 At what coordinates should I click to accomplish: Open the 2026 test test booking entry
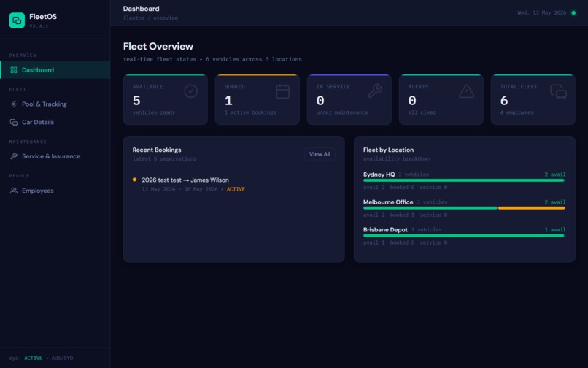233,185
